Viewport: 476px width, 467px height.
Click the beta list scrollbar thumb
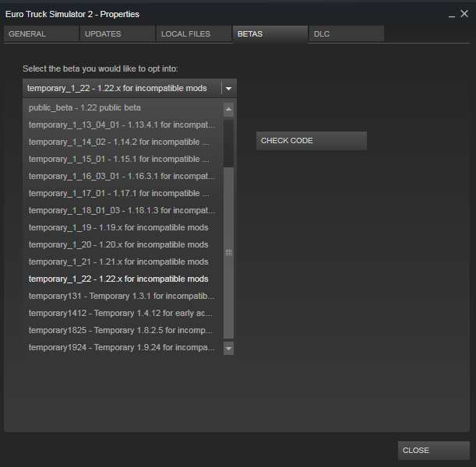[228, 253]
